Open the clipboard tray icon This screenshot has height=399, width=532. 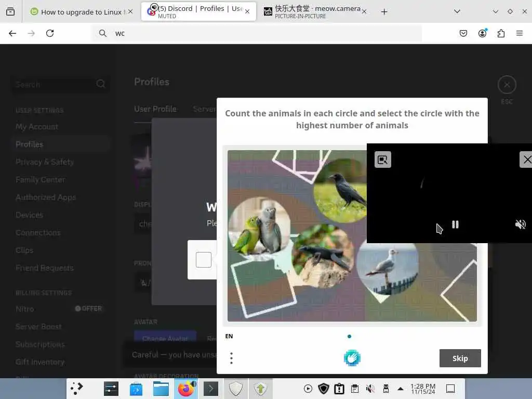tap(355, 389)
